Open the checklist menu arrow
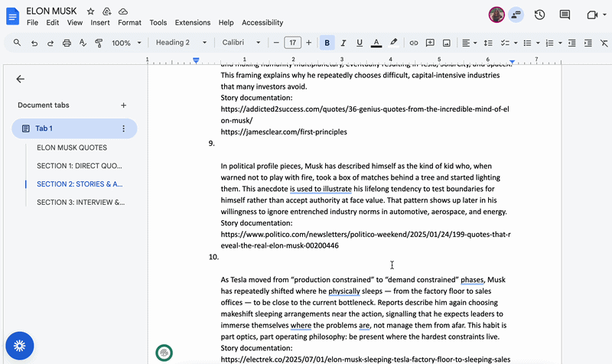 516,43
